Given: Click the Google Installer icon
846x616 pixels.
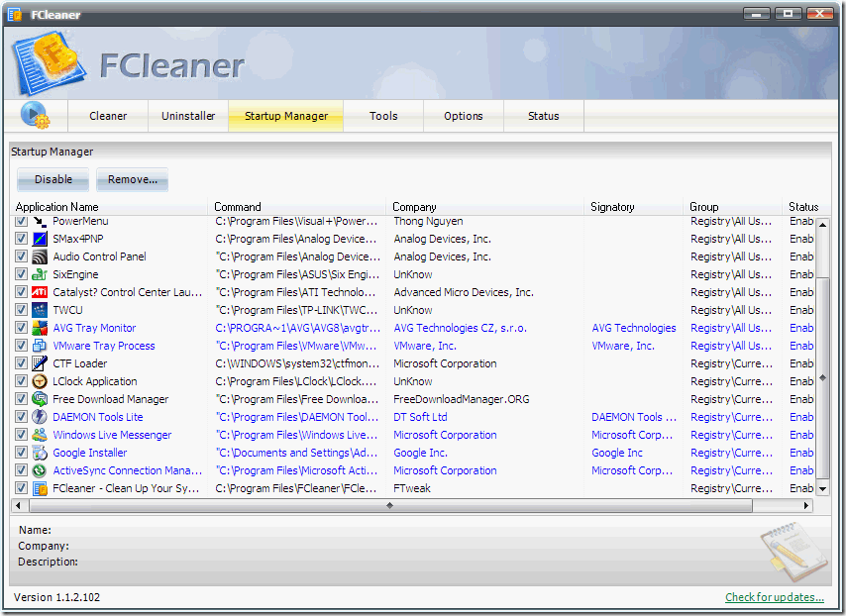Looking at the screenshot, I should (40, 452).
